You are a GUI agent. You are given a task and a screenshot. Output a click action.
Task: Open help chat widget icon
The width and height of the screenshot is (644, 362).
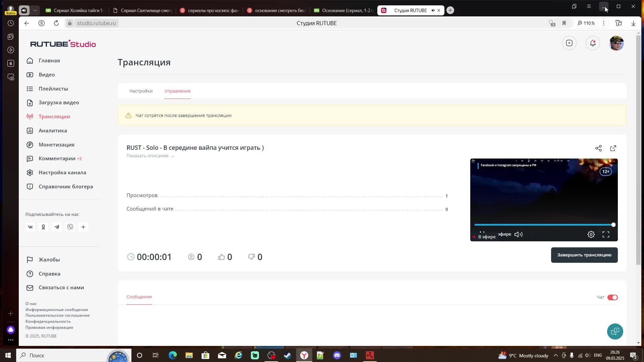[615, 331]
